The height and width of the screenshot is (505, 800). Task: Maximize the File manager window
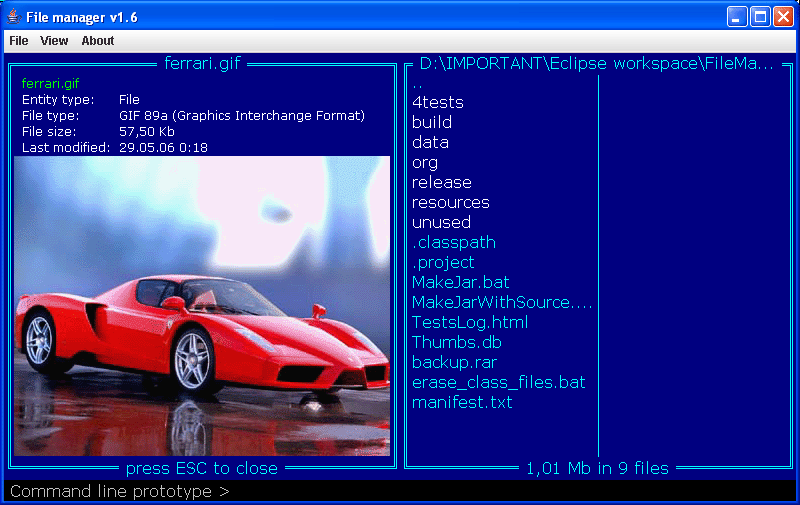[x=760, y=17]
